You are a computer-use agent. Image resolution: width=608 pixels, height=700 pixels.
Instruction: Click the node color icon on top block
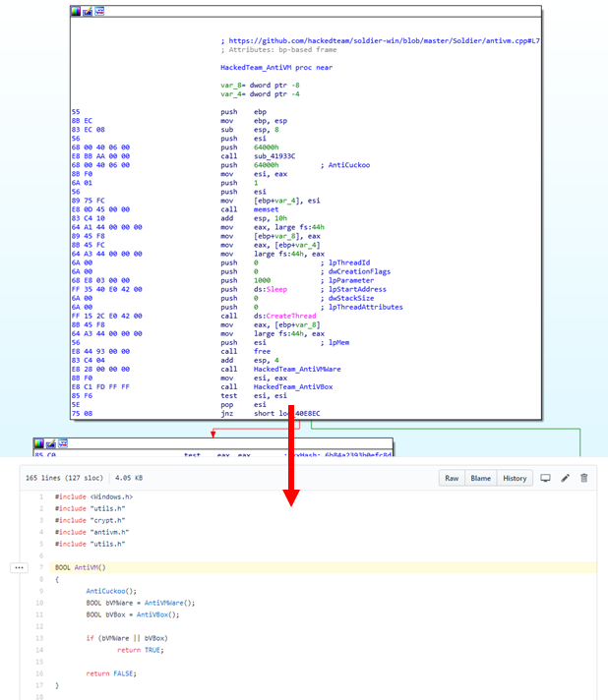(77, 11)
